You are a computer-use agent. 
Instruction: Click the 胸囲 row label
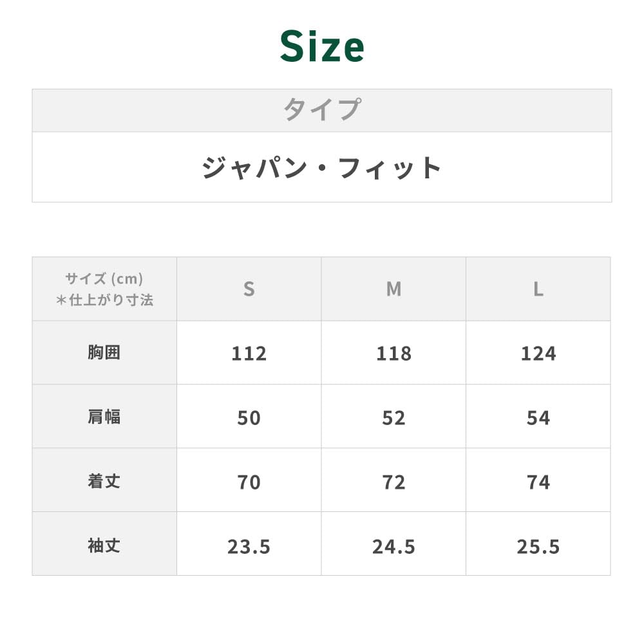coord(104,353)
